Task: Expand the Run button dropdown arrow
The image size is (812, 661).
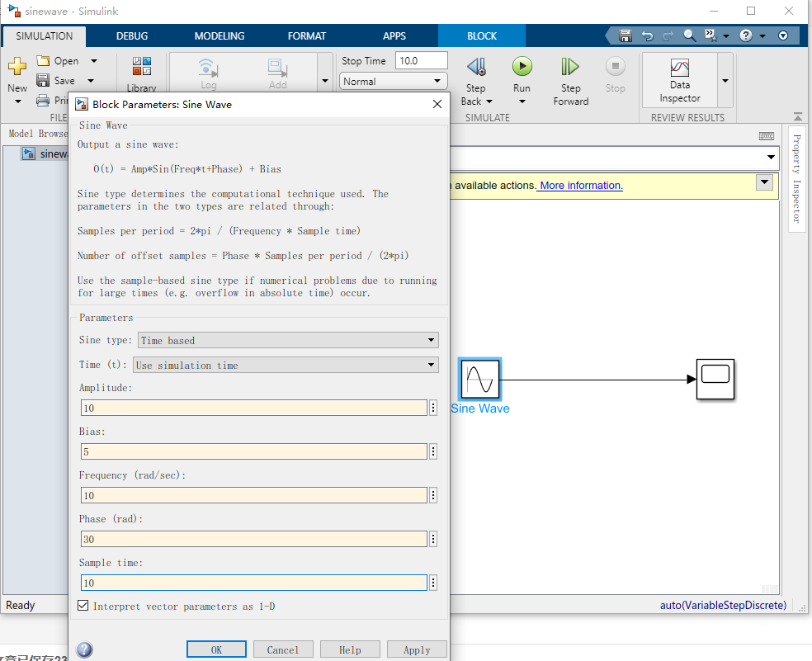Action: pos(522,102)
